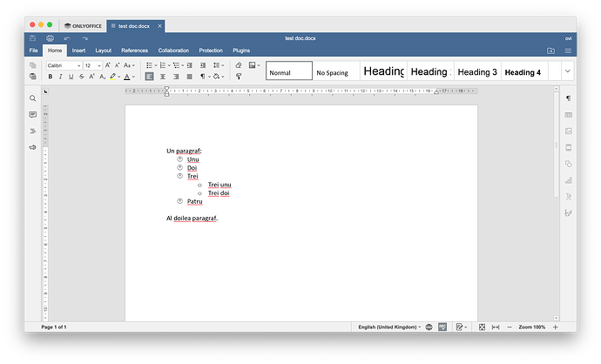Increment the font size
601x364 pixels.
click(108, 65)
